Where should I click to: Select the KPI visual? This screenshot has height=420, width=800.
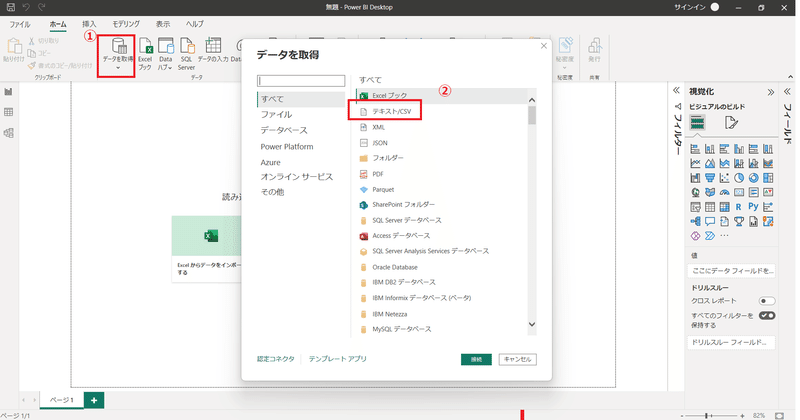[x=768, y=192]
